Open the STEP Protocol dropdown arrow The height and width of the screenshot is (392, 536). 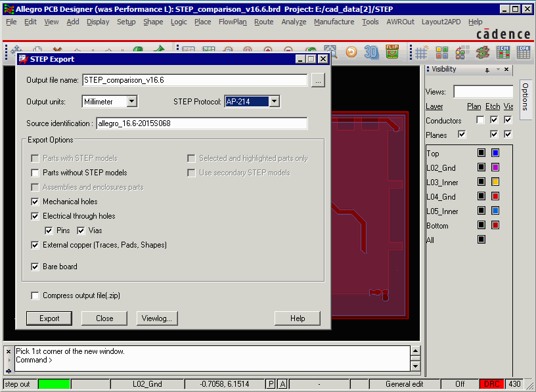tap(274, 102)
